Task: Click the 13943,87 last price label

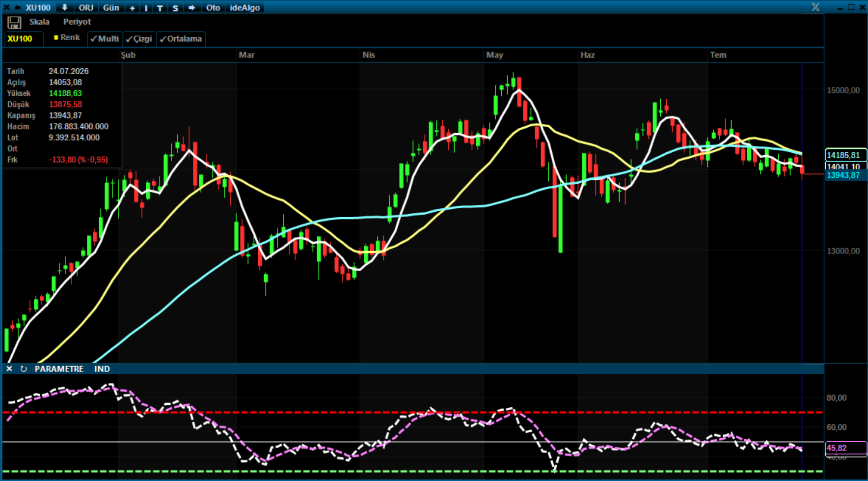Action: [x=846, y=175]
